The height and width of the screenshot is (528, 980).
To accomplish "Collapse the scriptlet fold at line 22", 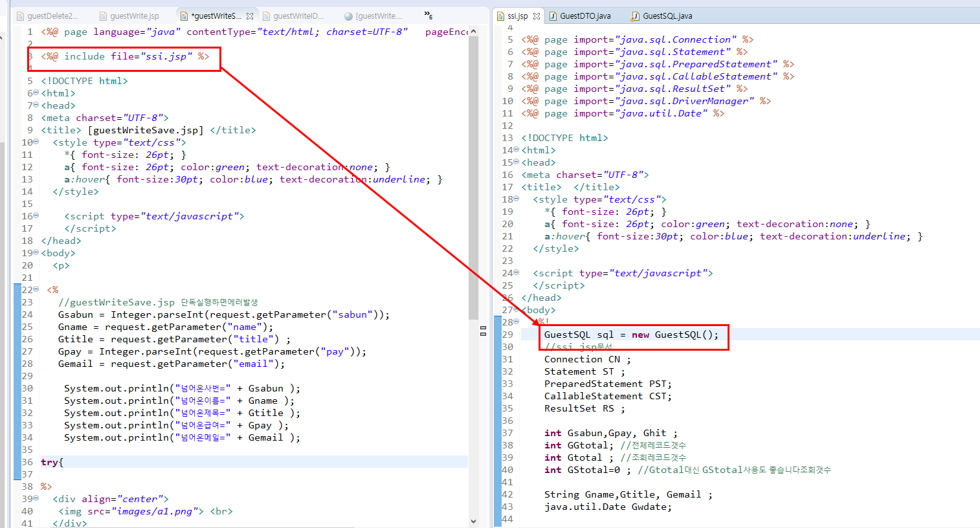I will 36,290.
